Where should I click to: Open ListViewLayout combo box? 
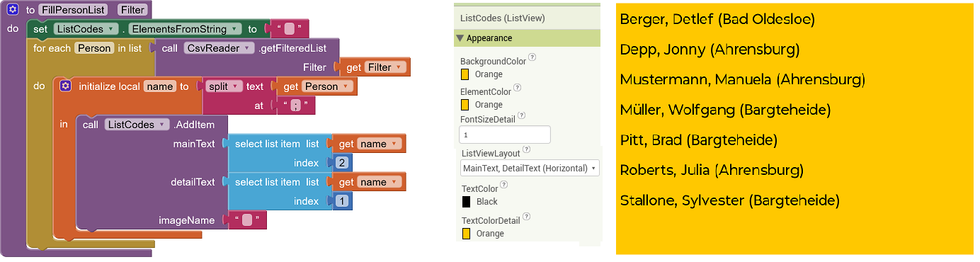coord(530,168)
